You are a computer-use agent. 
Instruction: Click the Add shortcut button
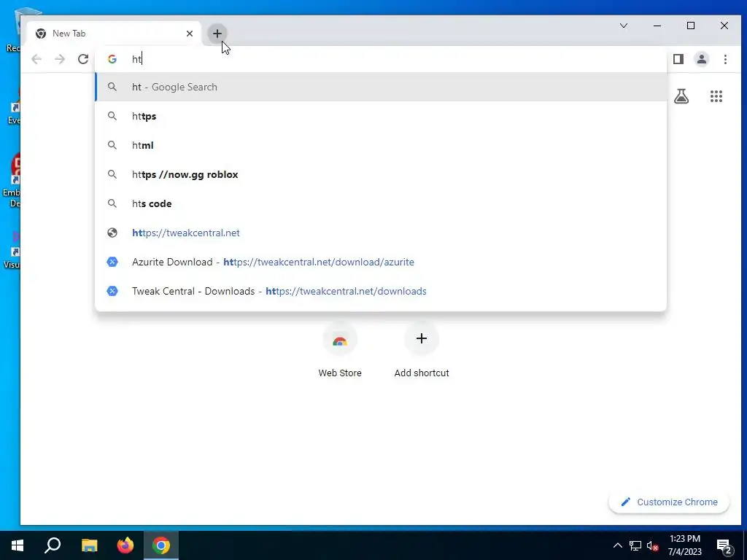pyautogui.click(x=422, y=350)
